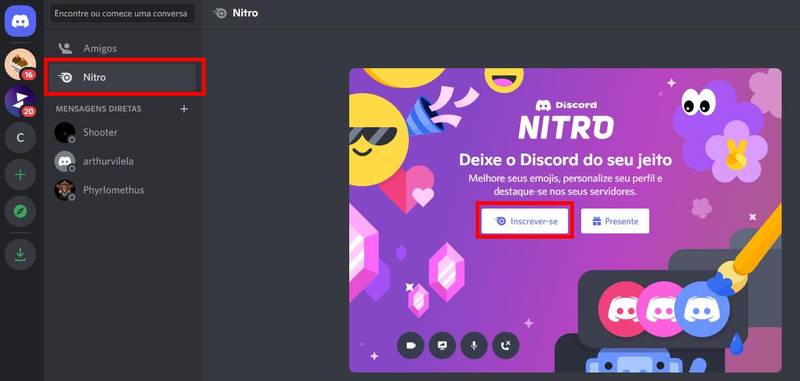This screenshot has height=381, width=800.
Task: Click the Mensagens Diretas header
Action: coord(98,109)
